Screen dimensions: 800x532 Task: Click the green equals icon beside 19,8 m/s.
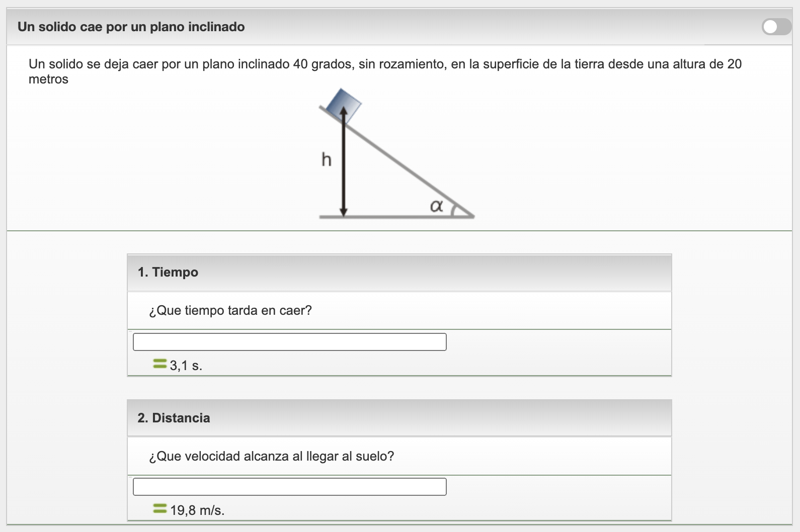[159, 509]
